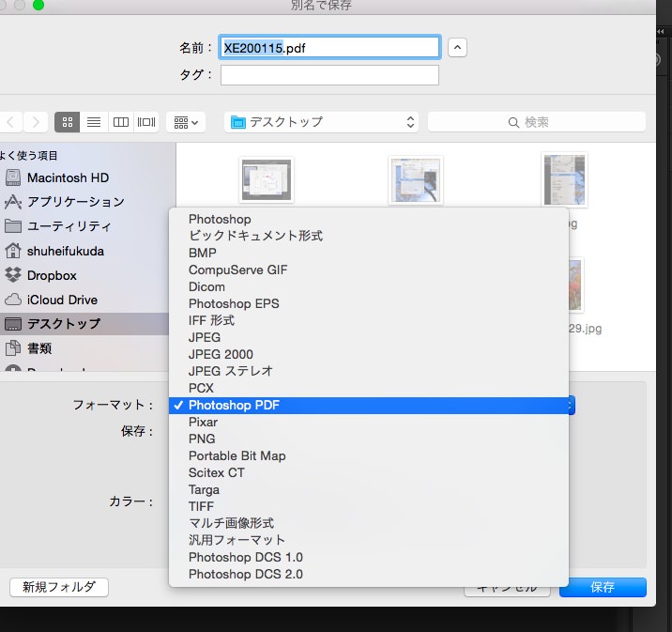Choose Photoshop format
672x632 pixels.
(369, 219)
